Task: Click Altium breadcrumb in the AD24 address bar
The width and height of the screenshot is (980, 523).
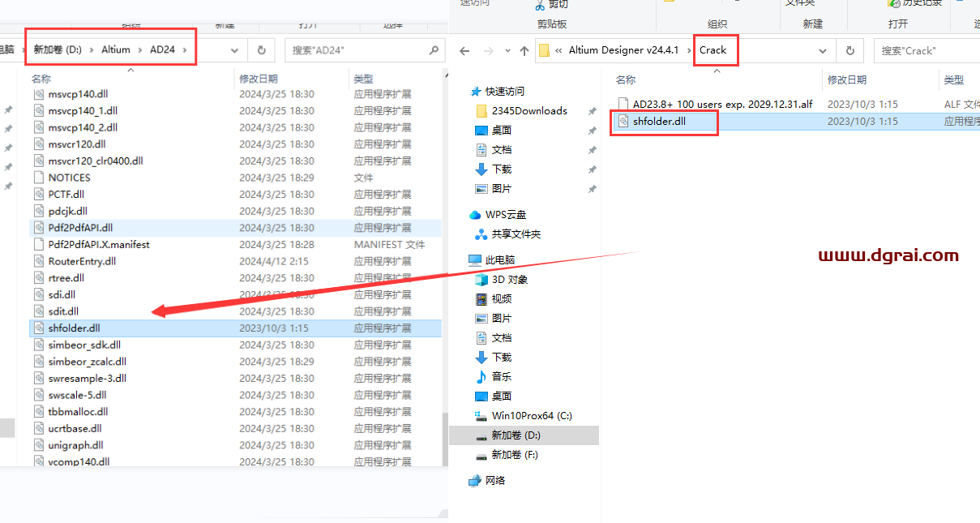Action: [x=116, y=49]
